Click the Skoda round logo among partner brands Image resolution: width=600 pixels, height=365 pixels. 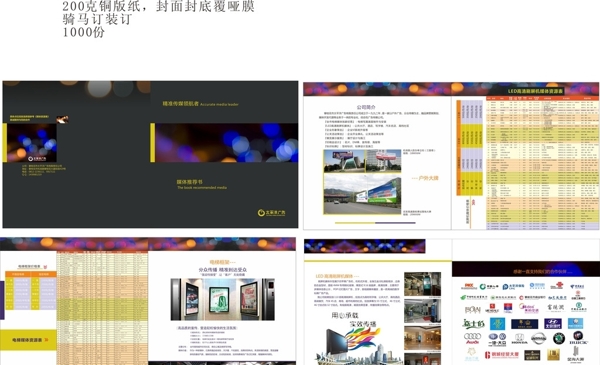click(x=559, y=338)
